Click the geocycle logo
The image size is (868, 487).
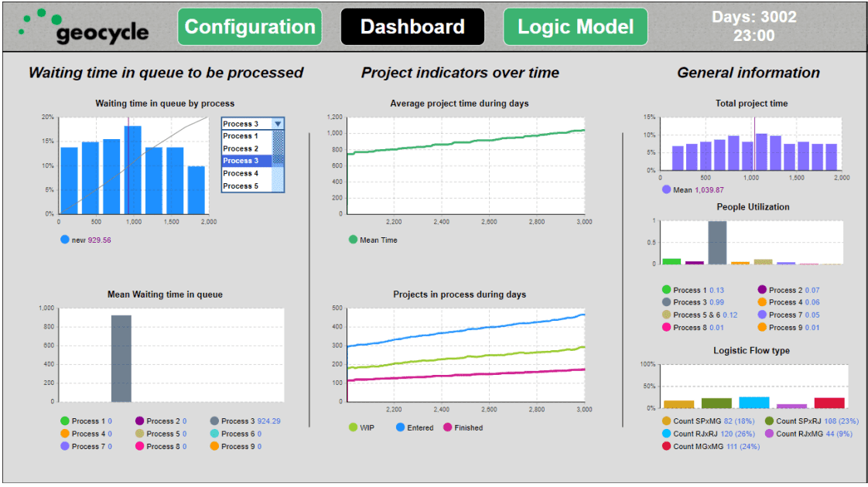pyautogui.click(x=84, y=27)
